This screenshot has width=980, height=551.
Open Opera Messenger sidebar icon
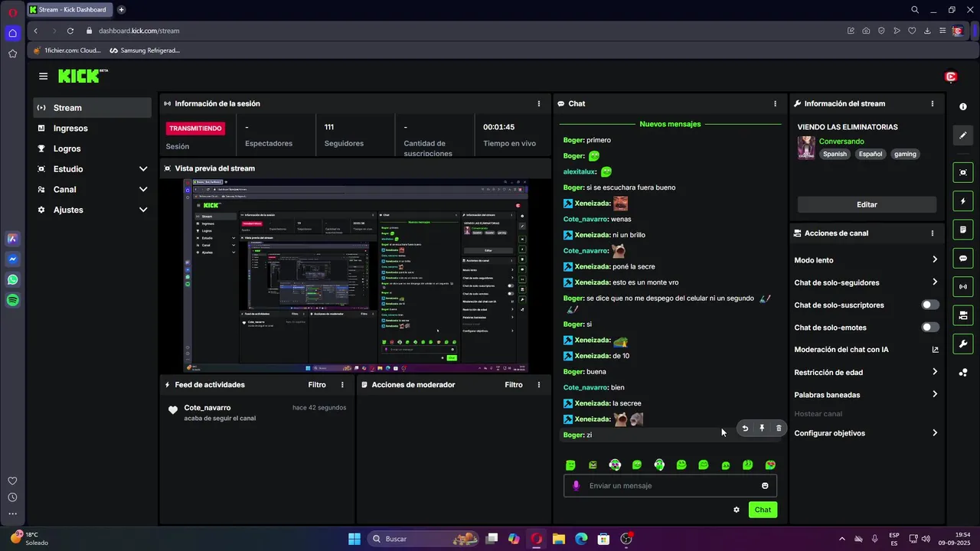click(x=12, y=259)
